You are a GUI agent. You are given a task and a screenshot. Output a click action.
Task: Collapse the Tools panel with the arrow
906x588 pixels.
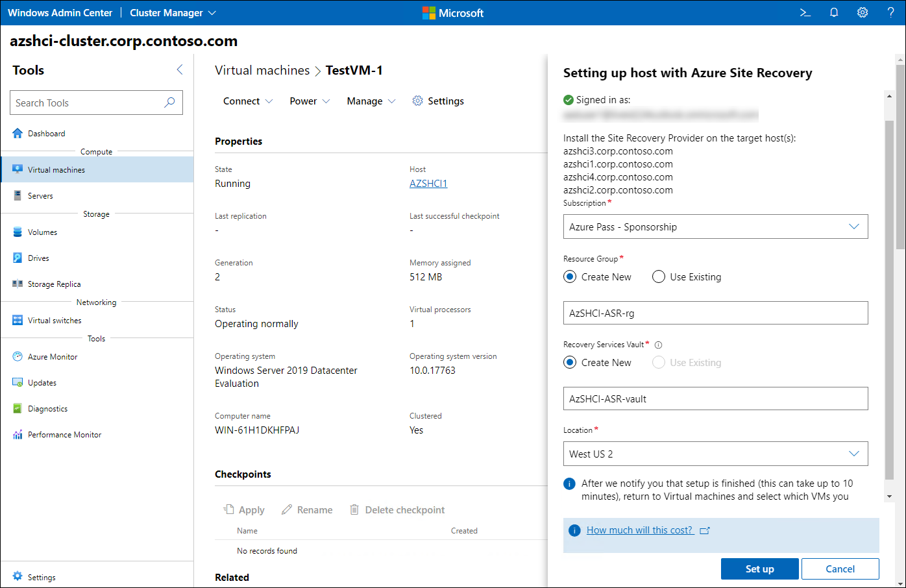point(180,69)
